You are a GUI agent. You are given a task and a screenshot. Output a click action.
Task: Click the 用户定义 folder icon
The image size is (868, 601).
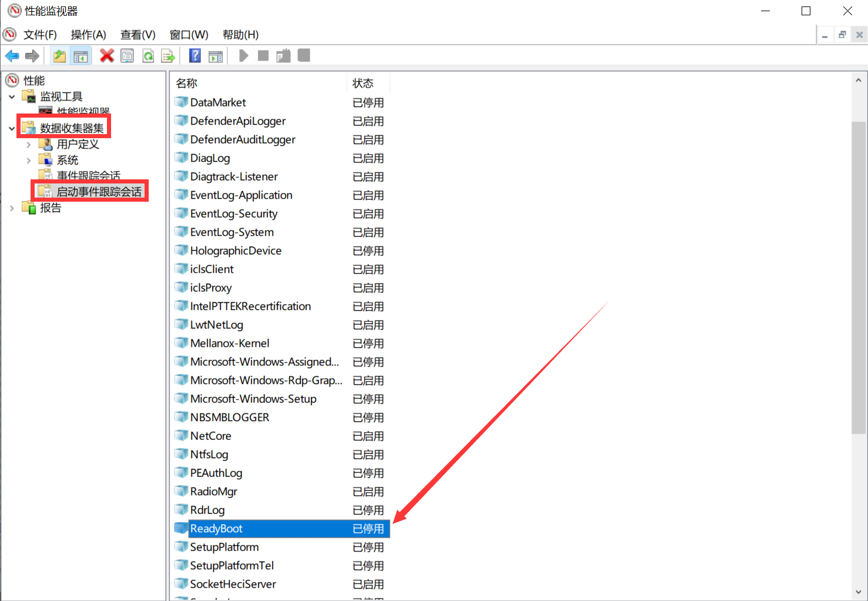46,144
